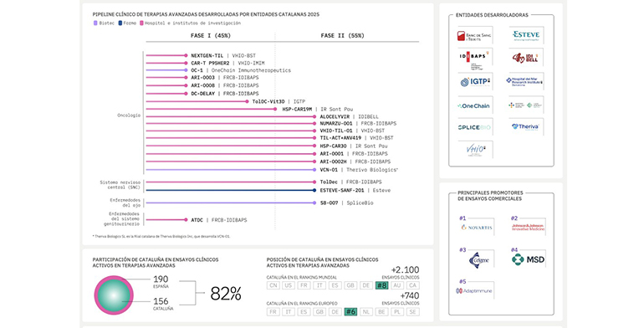Image resolution: width=644 pixels, height=328 pixels.
Task: Click the ARI-0008 pipeline entry
Action: pos(225,85)
